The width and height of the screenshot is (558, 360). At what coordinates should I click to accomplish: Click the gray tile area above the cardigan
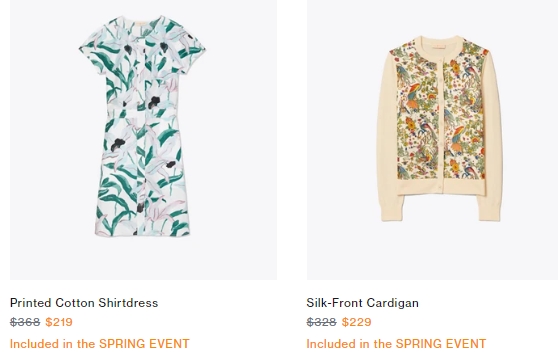pyautogui.click(x=432, y=17)
